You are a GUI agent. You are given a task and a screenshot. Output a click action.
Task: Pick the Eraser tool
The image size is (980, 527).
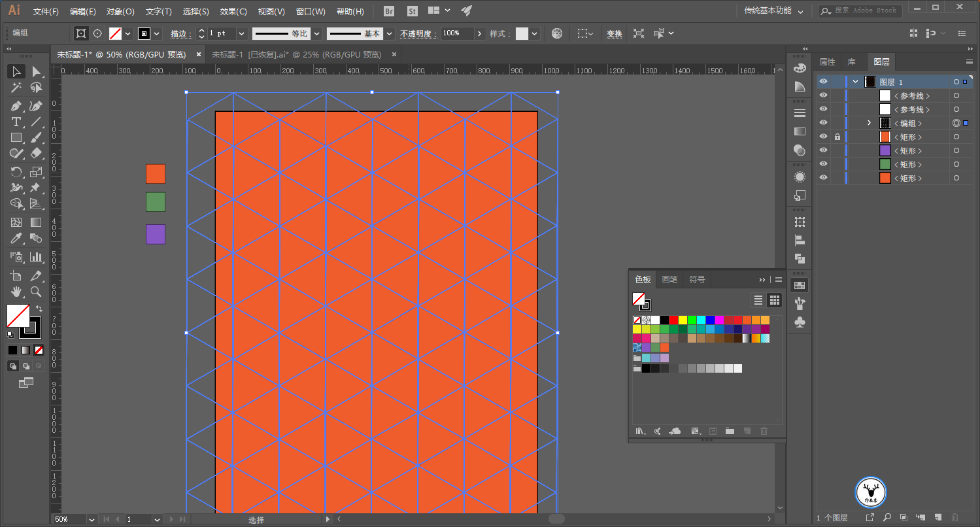(36, 153)
